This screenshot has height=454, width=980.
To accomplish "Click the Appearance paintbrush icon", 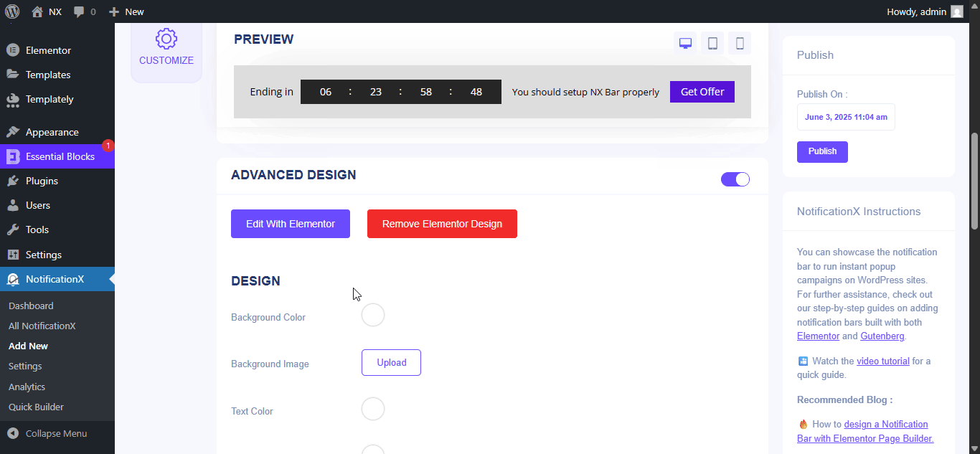I will coord(13,132).
